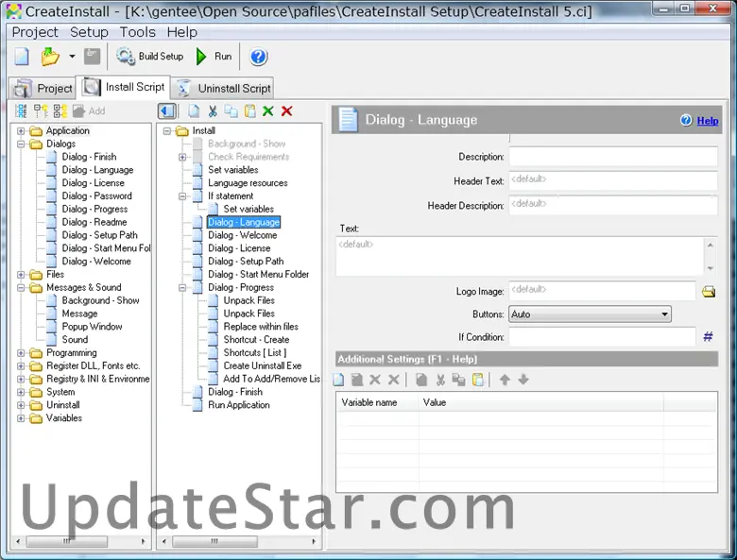Open the Help menu
The height and width of the screenshot is (560, 737).
(182, 32)
